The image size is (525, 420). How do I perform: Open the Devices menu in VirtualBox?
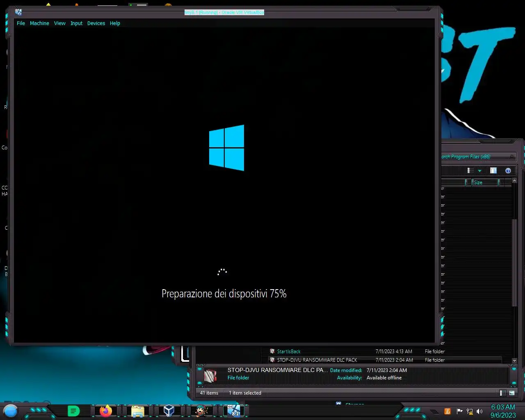pos(96,23)
